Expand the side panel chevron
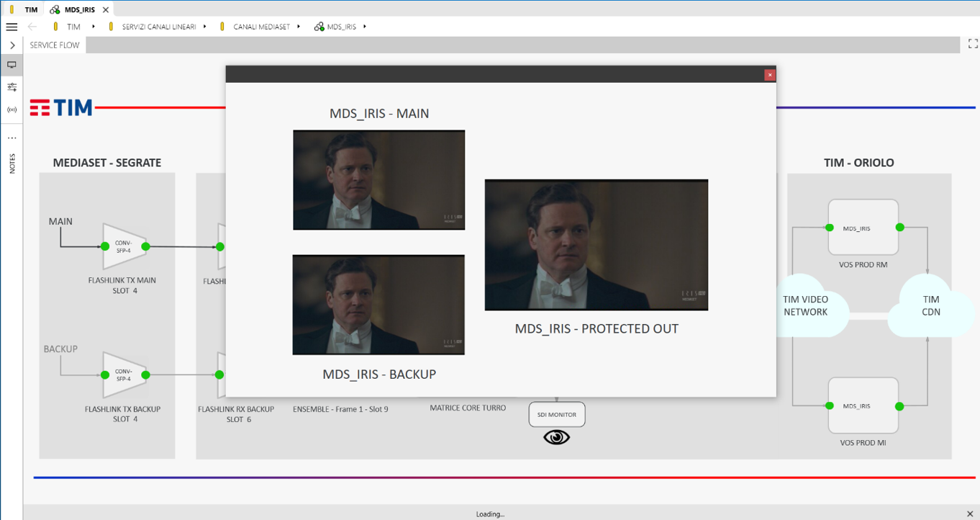The height and width of the screenshot is (520, 980). coord(12,45)
